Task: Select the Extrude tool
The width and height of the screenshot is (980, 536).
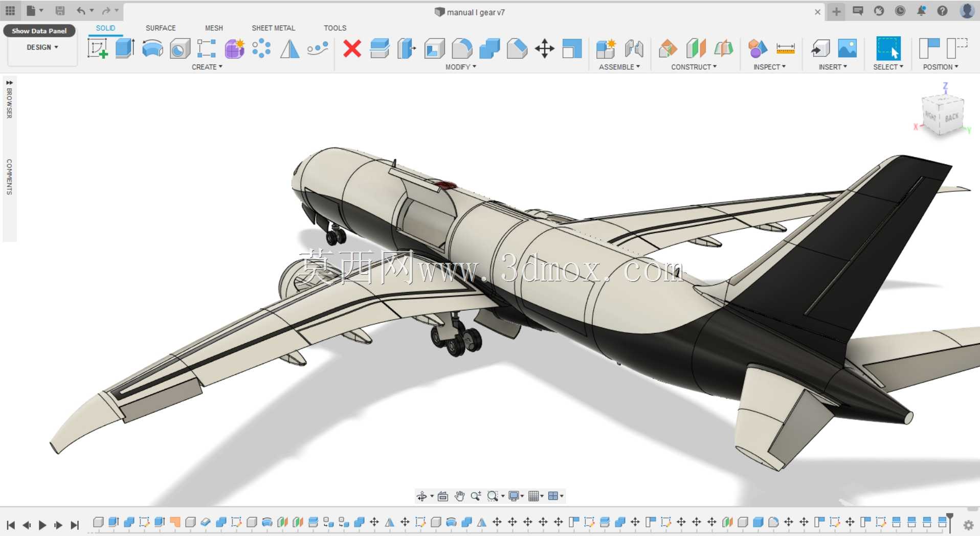Action: (x=125, y=49)
